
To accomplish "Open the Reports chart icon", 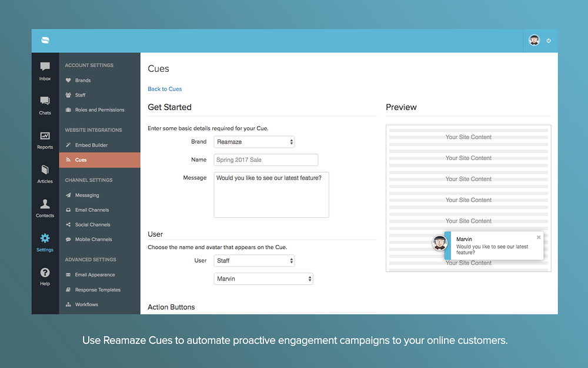I will (x=45, y=135).
